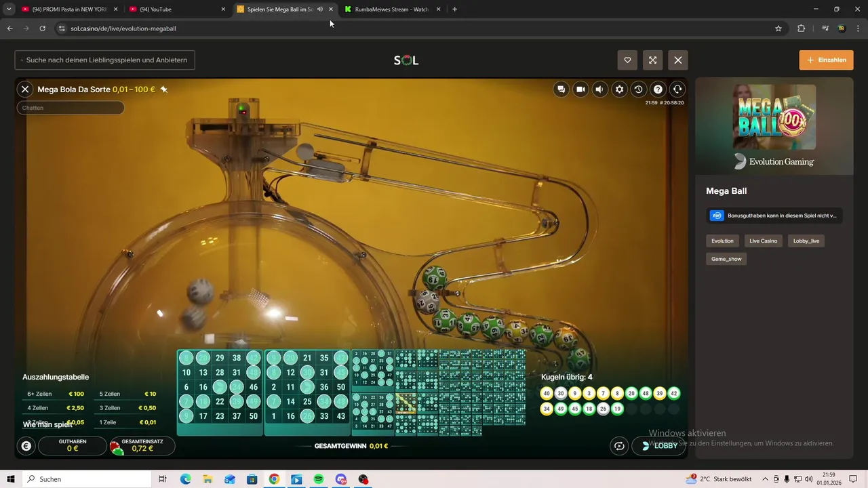Open the Chrome three-dot menu
The width and height of the screenshot is (868, 488).
tap(858, 28)
